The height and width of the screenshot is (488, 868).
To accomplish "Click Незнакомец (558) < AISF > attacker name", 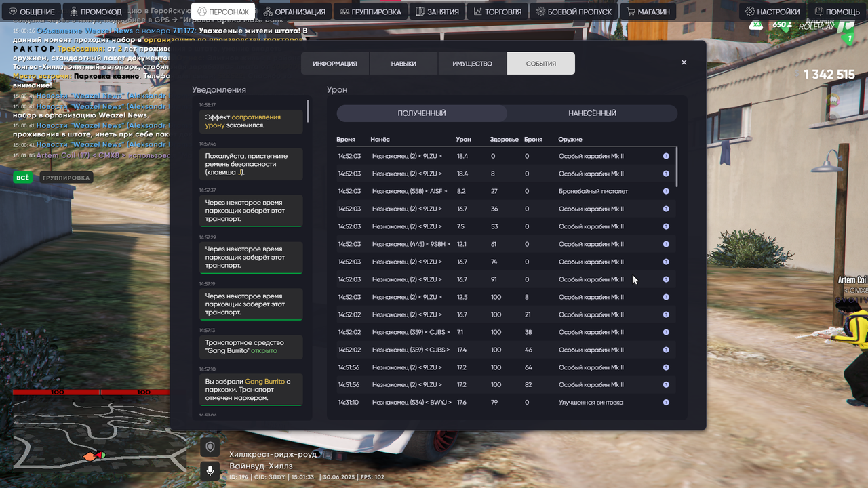I will point(410,191).
